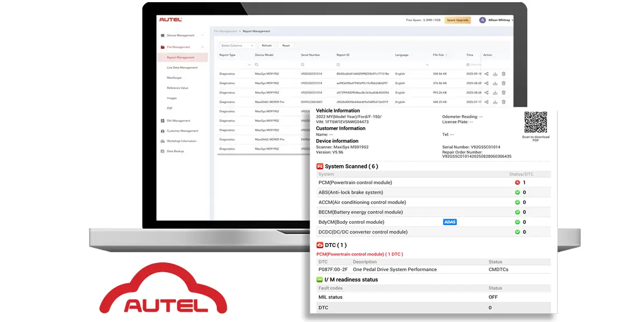644x322 pixels.
Task: Click the VIN 1FT6W1EV5NWG04473 text
Action: [342, 122]
